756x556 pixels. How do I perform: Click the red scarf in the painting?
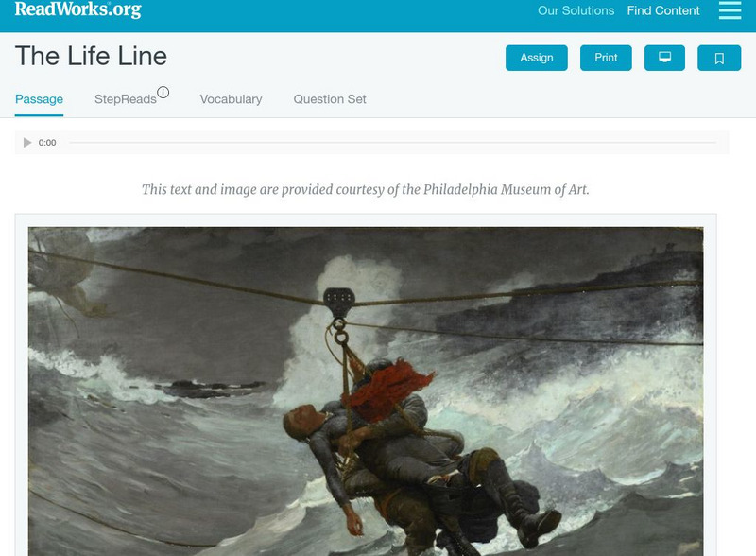pyautogui.click(x=388, y=387)
